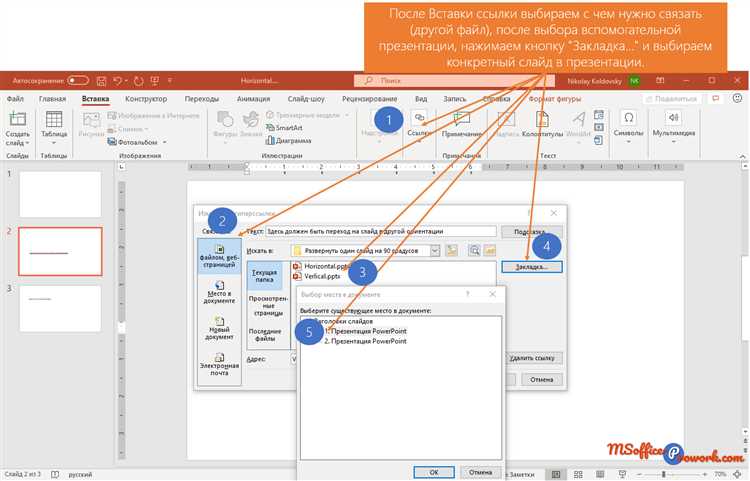Select the Horizontal.pptx file

321,266
